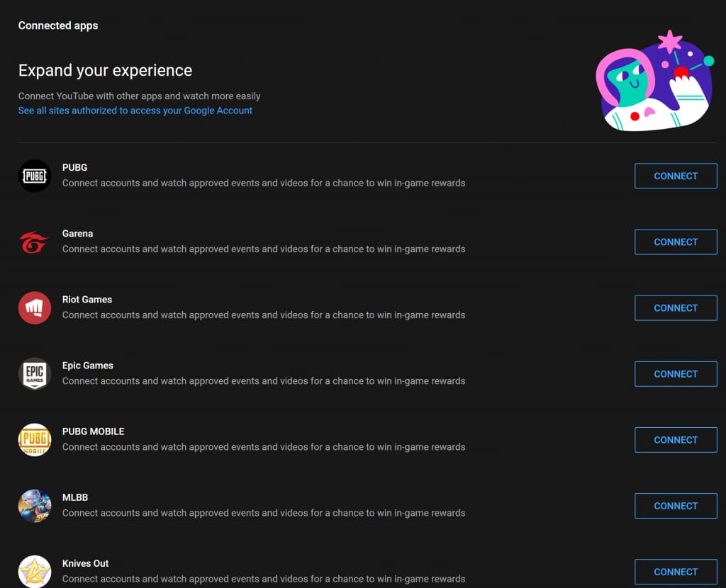The width and height of the screenshot is (726, 588).
Task: Select the Knives Out name text
Action: click(x=85, y=563)
